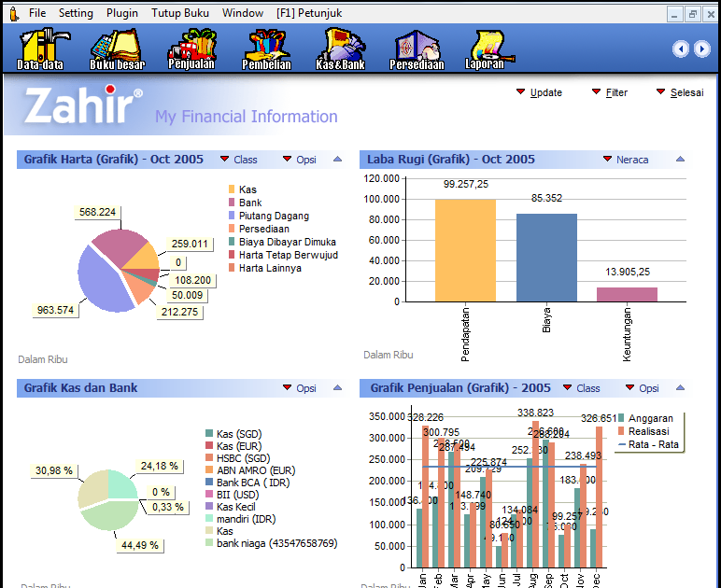Click the bank niaga (43547658769) legend entry

point(271,543)
